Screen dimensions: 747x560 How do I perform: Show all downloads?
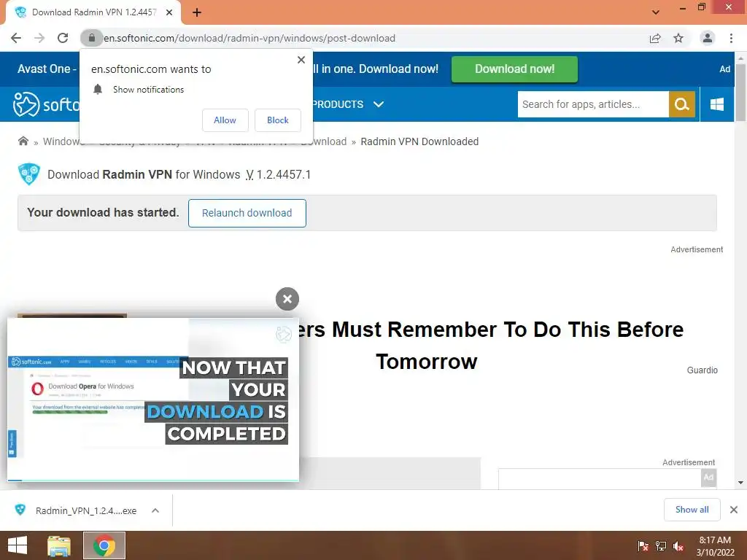(692, 510)
